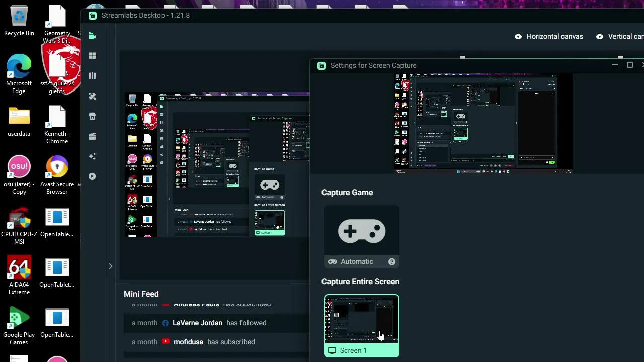Viewport: 644px width, 362px height.
Task: Open the Editor tab camera icon in Streamlabs sidebar
Action: (x=92, y=36)
